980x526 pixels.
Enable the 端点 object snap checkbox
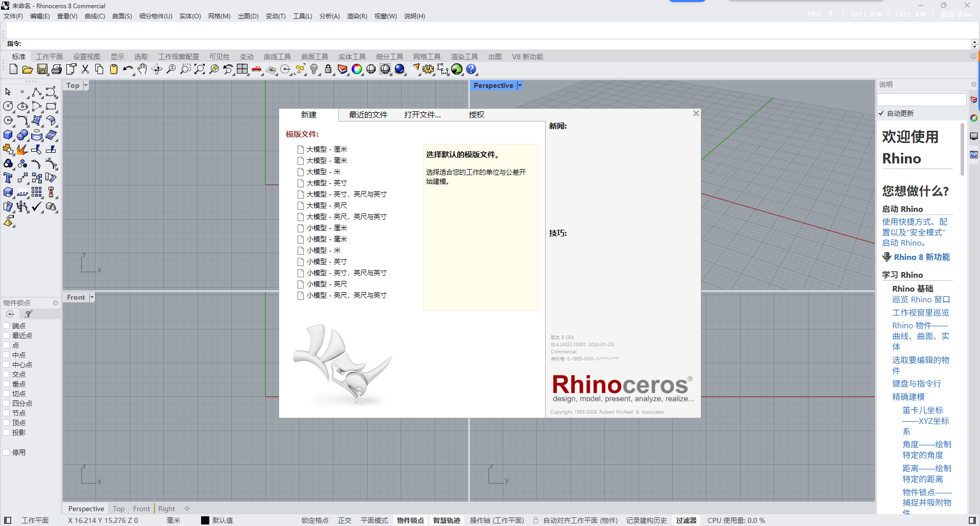click(7, 325)
